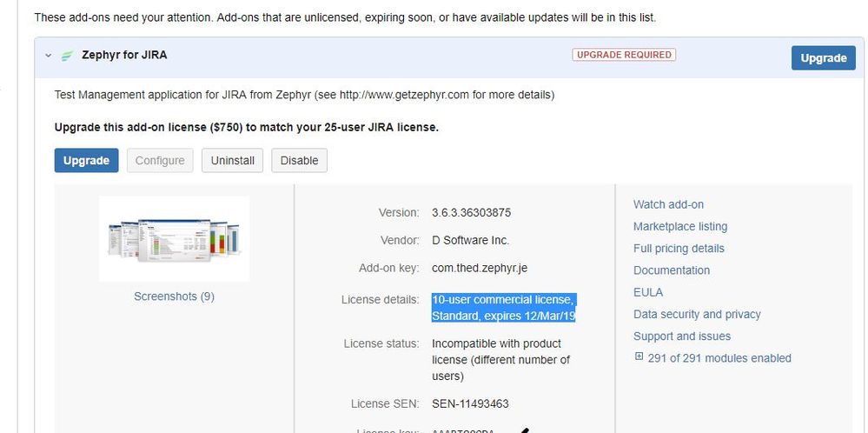868x433 pixels.
Task: Click the Upgrade button in the header bar
Action: 823,58
